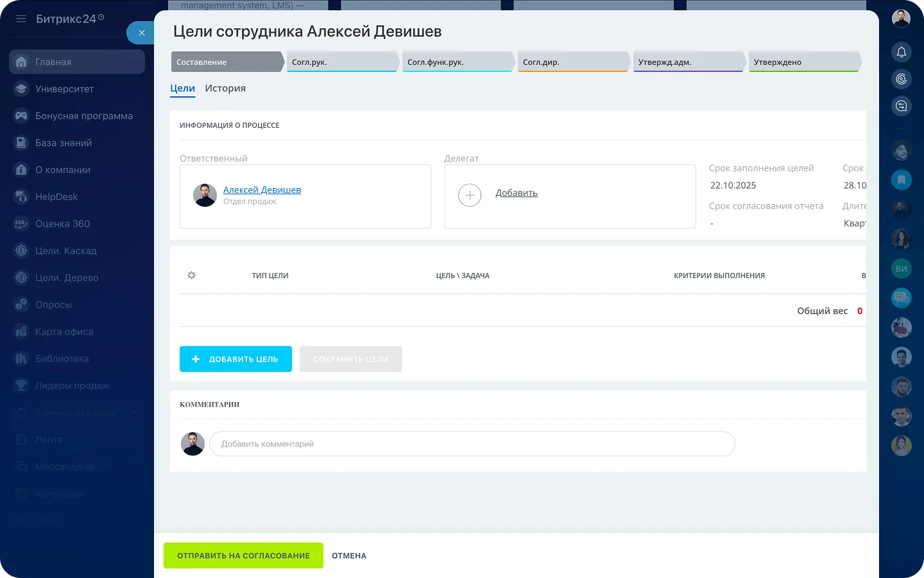Open Бонусная программа gamepad icon
The height and width of the screenshot is (578, 924).
point(21,116)
